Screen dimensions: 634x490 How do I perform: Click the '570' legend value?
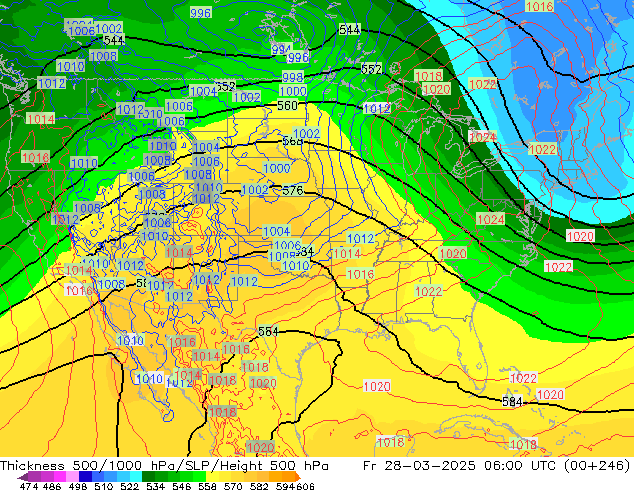point(233,486)
